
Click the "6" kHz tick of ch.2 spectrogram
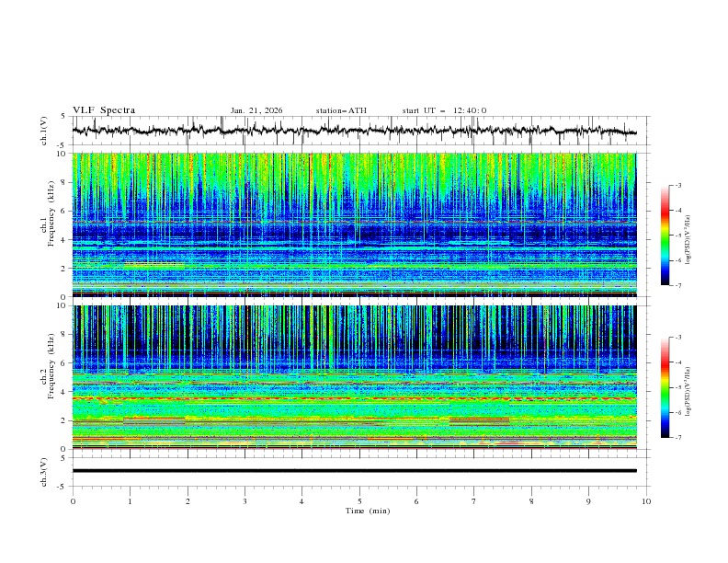64,363
